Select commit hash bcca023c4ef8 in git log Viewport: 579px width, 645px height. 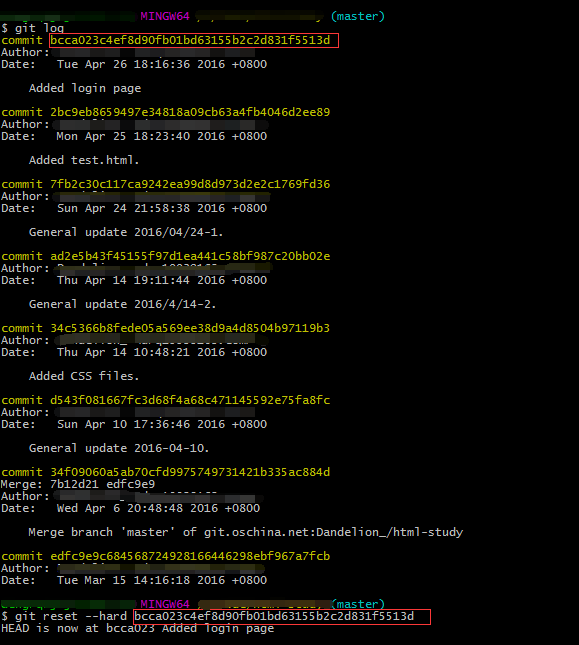pos(190,40)
